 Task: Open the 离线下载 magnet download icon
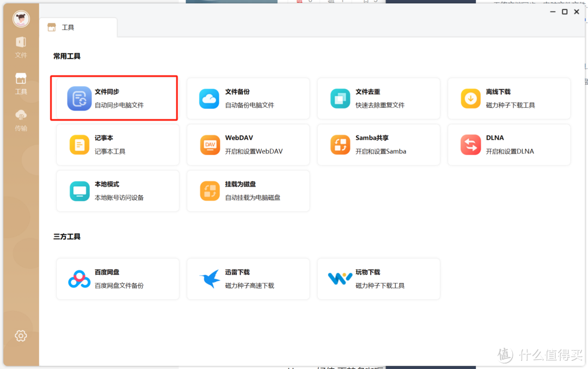(x=470, y=98)
